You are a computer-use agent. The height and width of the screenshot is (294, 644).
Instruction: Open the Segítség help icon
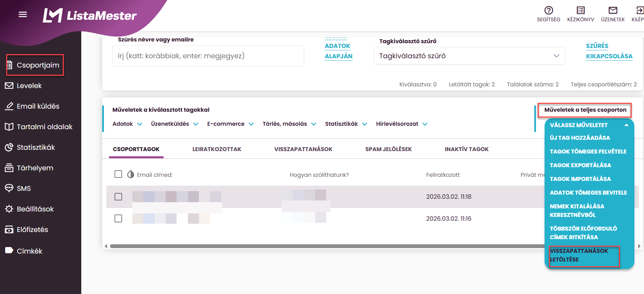549,10
